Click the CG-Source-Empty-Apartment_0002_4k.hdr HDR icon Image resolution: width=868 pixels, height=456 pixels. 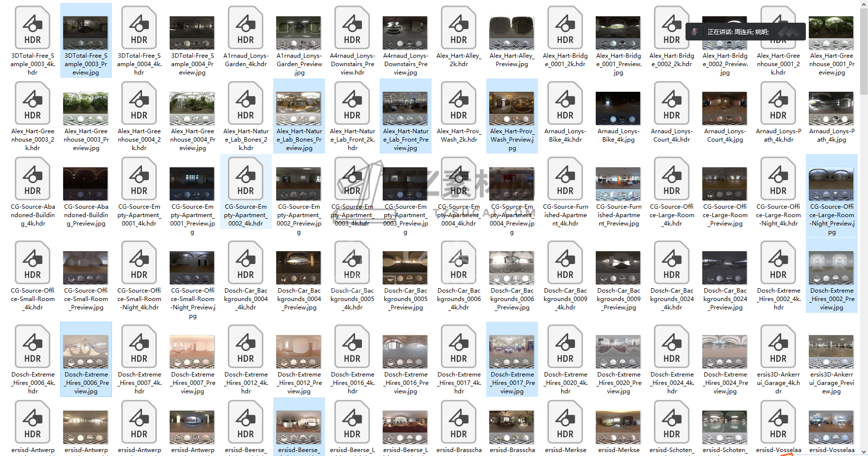pos(246,179)
